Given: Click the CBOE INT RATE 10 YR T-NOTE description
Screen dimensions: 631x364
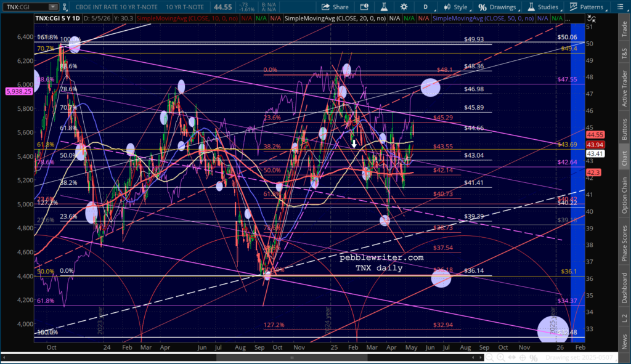Looking at the screenshot, I should coord(116,7).
